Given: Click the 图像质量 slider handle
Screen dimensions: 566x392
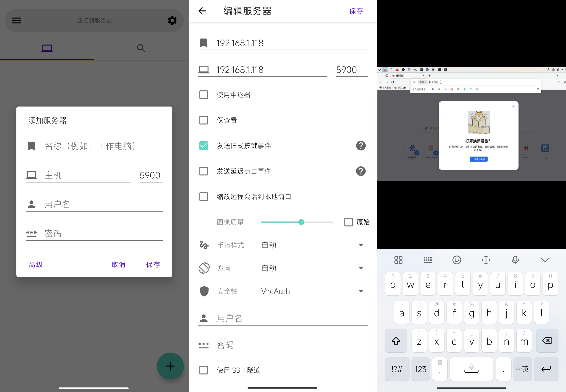Looking at the screenshot, I should pyautogui.click(x=301, y=222).
